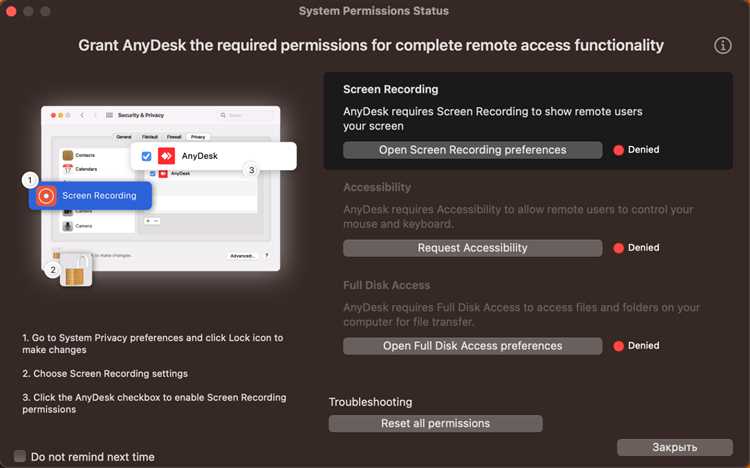Click instruction about System Privacy preferences Lock icon

tap(153, 344)
